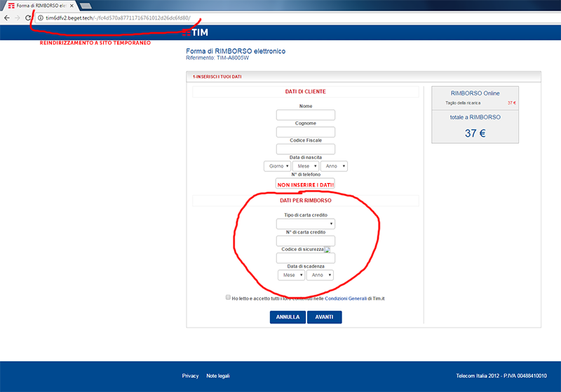Image resolution: width=561 pixels, height=392 pixels.
Task: Open the Privacy footer link
Action: [x=190, y=376]
